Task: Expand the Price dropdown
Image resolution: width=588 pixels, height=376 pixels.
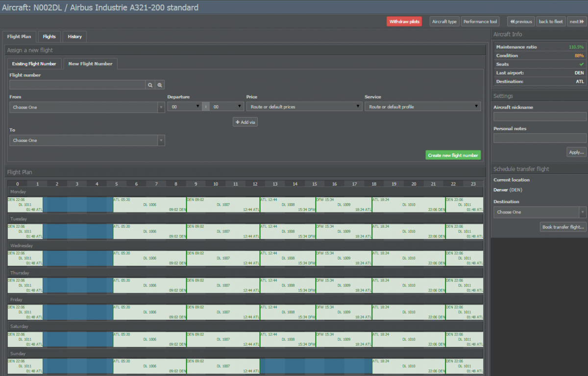Action: coord(304,107)
